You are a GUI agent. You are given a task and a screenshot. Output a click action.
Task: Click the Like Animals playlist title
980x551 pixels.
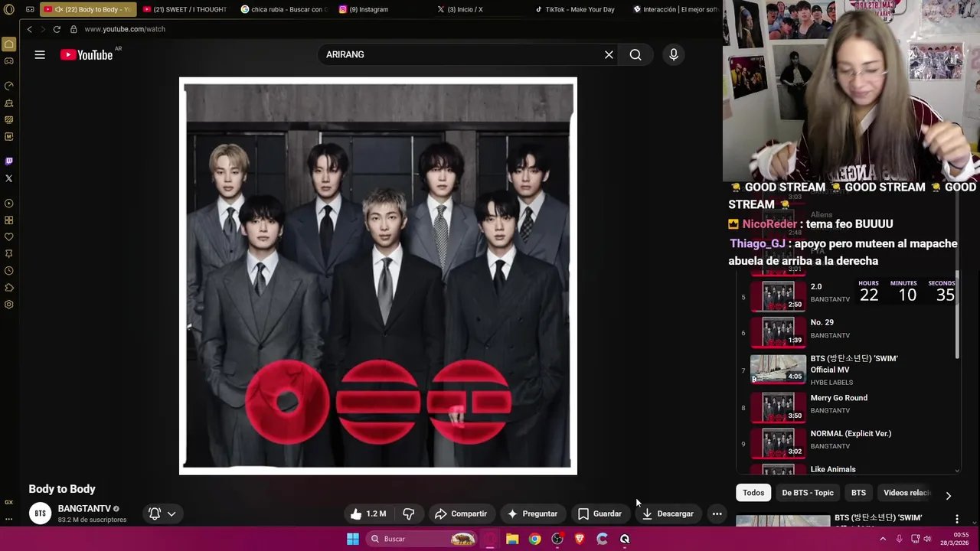tap(833, 469)
